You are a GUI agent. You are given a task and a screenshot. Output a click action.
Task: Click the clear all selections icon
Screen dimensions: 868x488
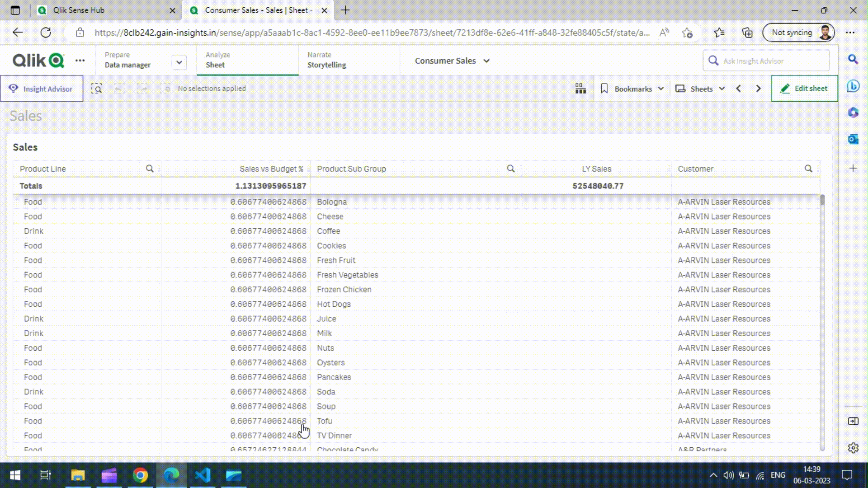pos(165,89)
